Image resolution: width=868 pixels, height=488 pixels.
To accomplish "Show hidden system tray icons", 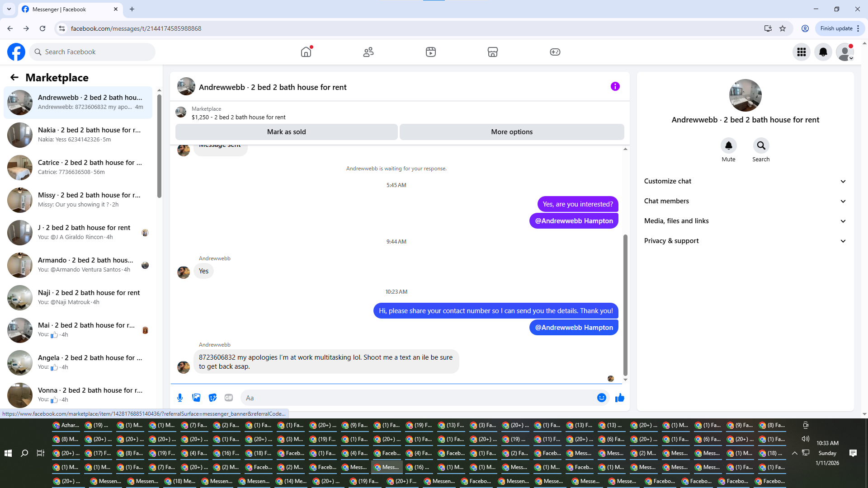I will click(x=794, y=453).
